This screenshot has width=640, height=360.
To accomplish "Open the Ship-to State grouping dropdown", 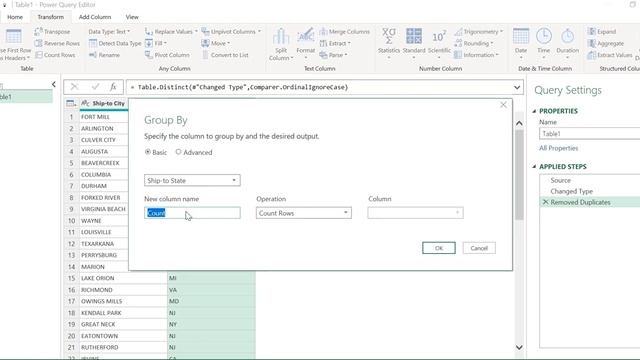I will point(192,180).
